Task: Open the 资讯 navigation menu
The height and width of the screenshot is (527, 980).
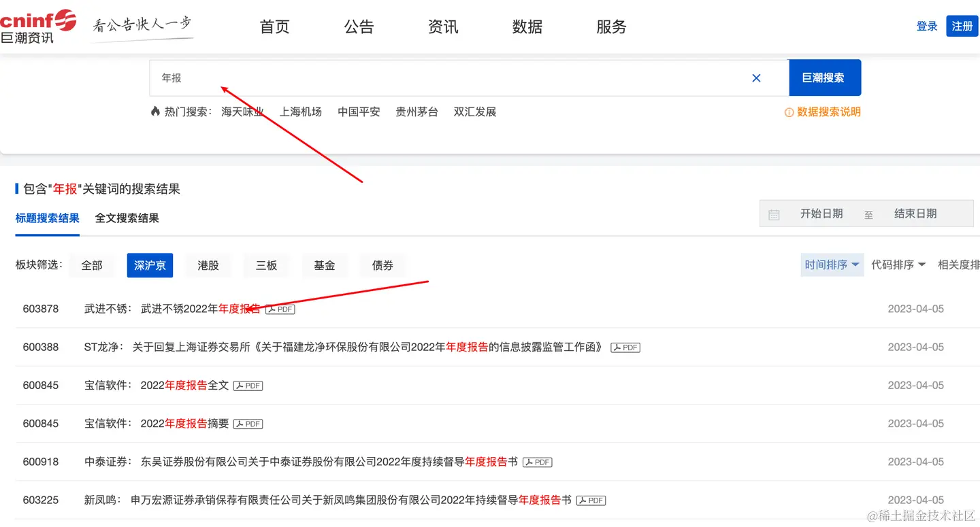Action: [443, 27]
